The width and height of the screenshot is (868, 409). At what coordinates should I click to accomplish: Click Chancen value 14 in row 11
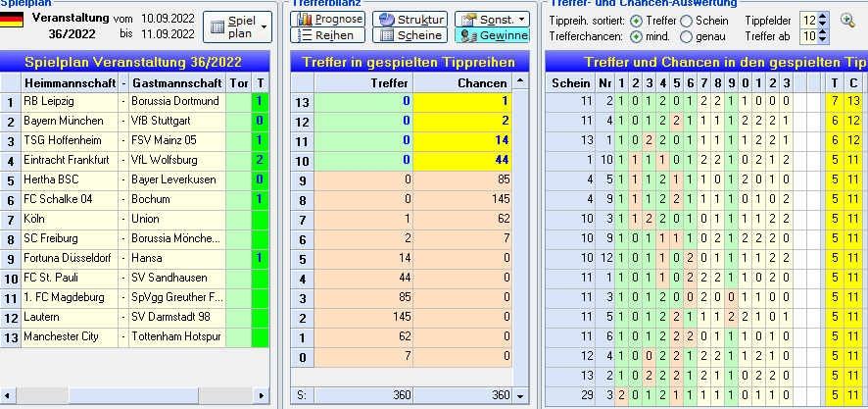(x=462, y=141)
